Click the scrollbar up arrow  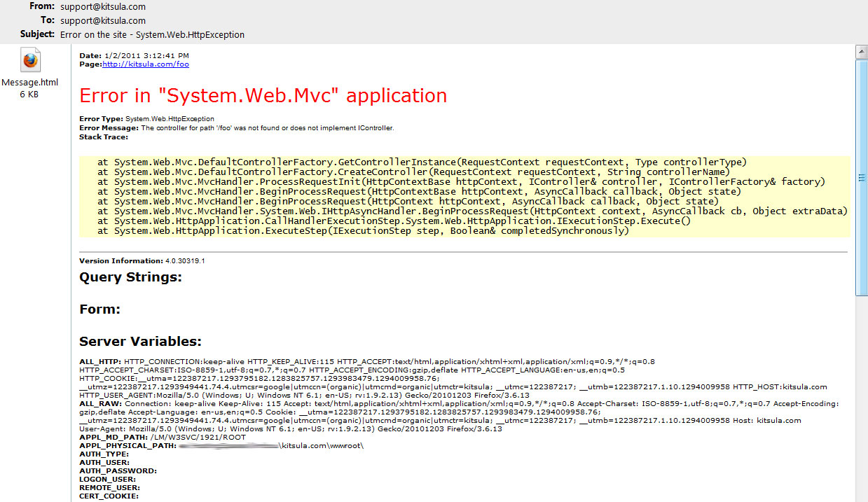point(862,53)
